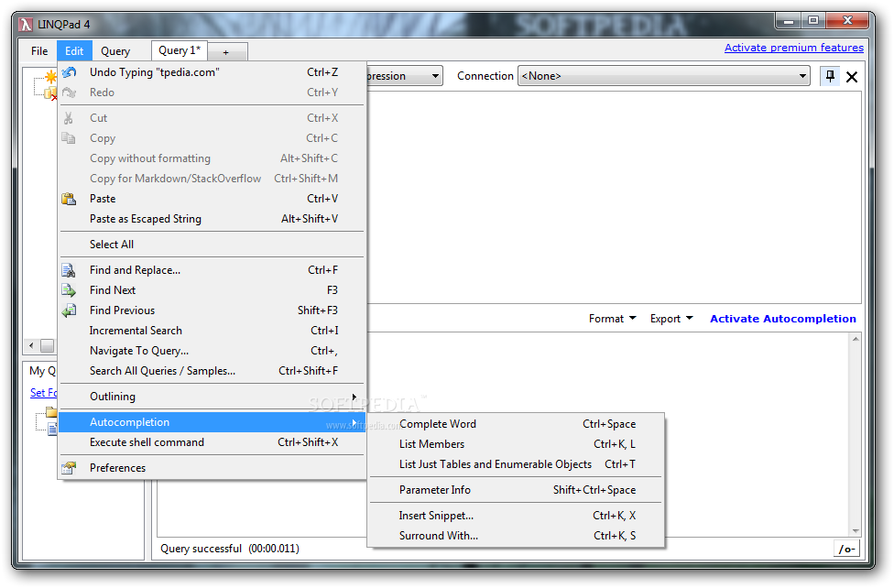The width and height of the screenshot is (894, 588).
Task: Click in the query editor area
Action: click(x=614, y=197)
